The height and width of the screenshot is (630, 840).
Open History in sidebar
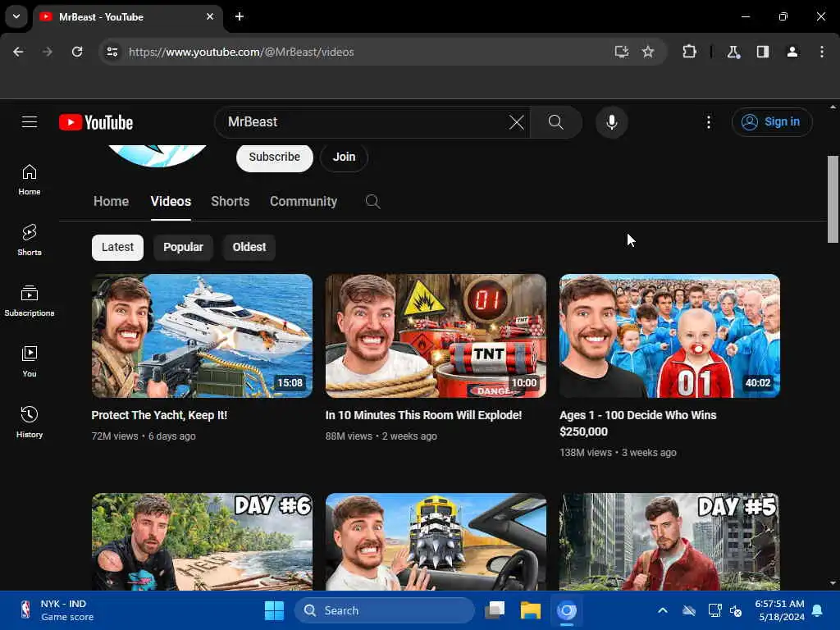[x=30, y=422]
